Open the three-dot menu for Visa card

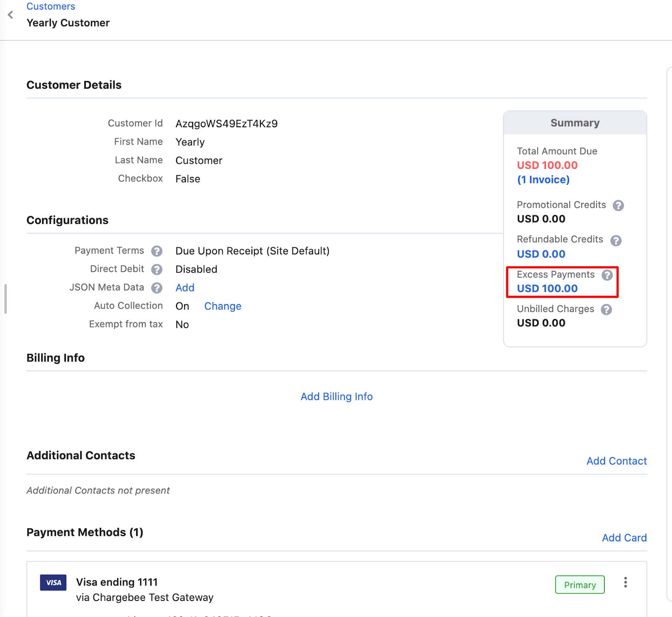click(625, 582)
